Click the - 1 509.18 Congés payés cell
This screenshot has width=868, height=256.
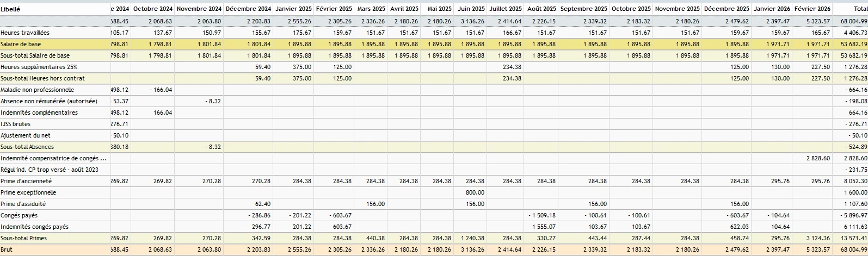point(542,215)
